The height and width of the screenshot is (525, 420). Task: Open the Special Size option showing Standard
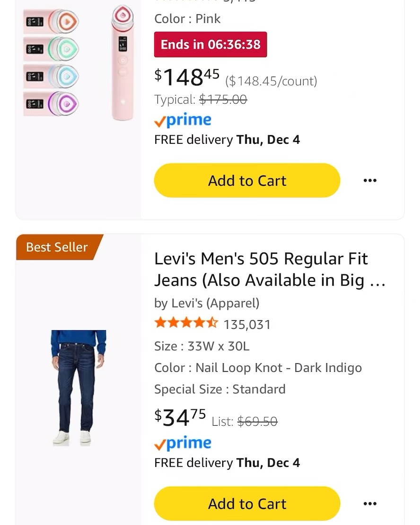(219, 389)
